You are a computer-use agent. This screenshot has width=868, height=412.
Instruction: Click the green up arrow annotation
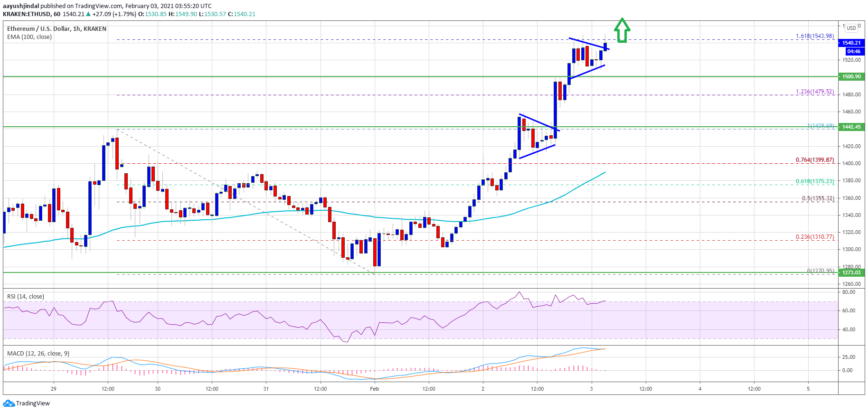click(622, 30)
